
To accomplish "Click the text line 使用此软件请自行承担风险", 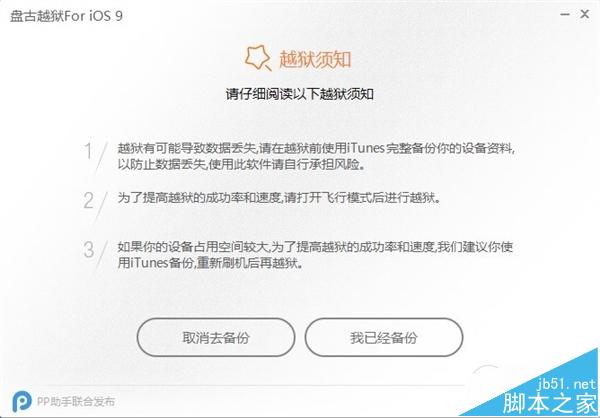I will (x=286, y=165).
